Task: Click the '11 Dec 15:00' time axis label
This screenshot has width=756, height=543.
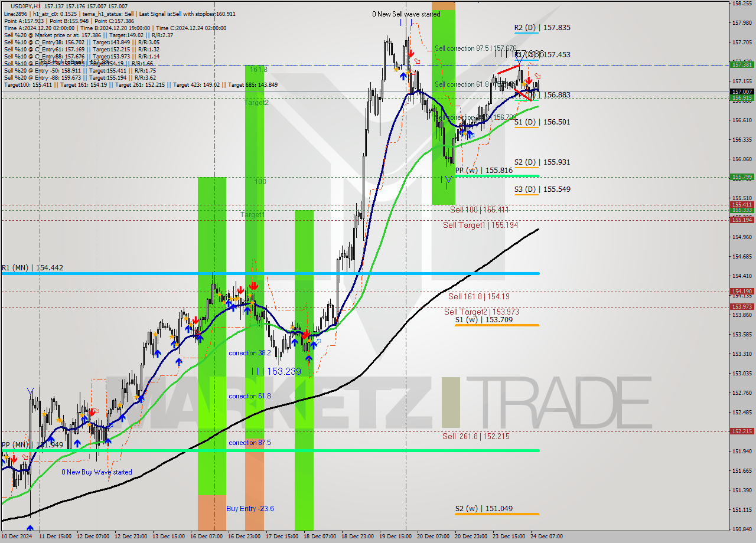Action: (56, 537)
